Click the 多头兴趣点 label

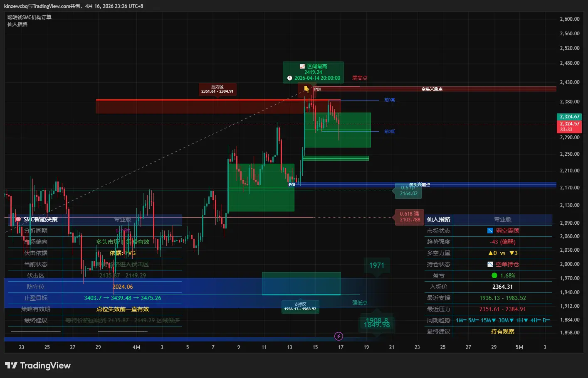click(420, 184)
